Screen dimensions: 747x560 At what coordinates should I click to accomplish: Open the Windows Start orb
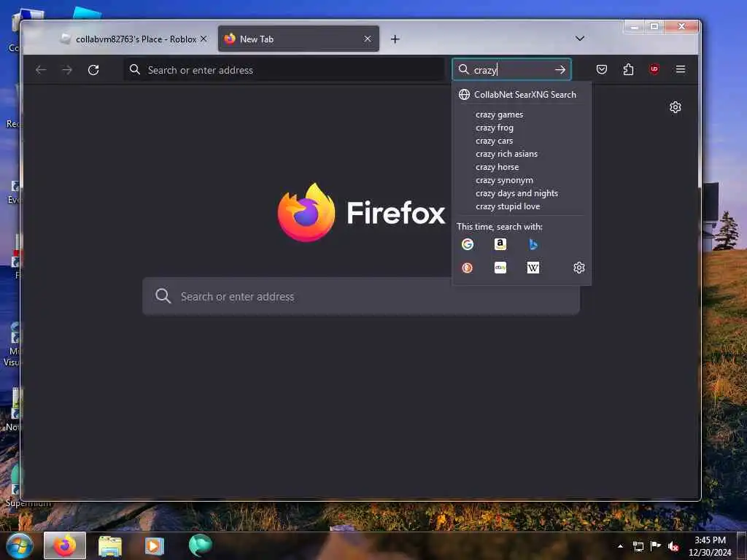pos(20,545)
